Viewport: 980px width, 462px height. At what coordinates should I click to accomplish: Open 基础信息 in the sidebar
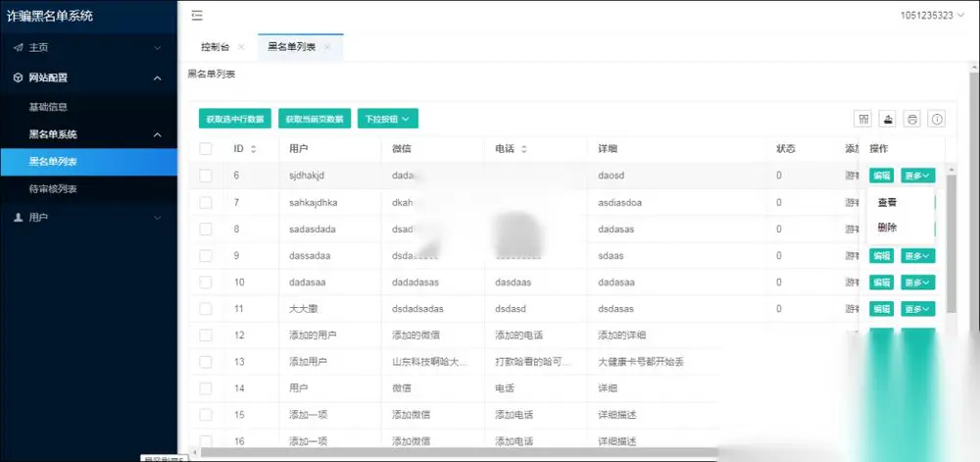coord(48,107)
